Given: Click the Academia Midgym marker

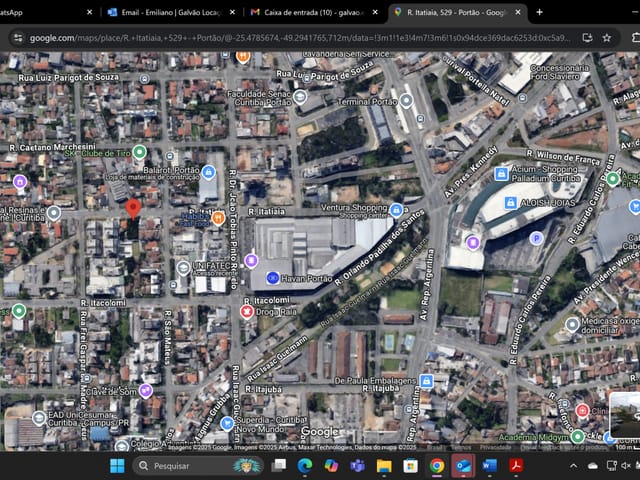Looking at the screenshot, I should click(578, 436).
